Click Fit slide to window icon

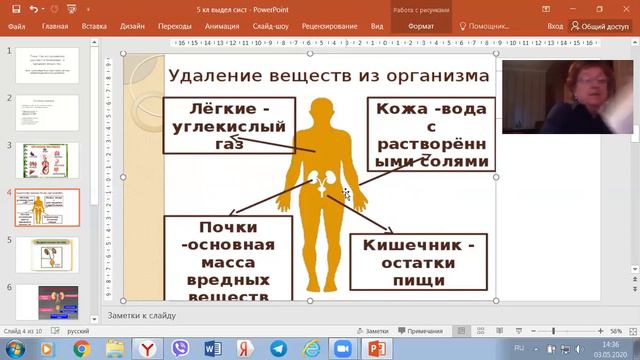(633, 331)
